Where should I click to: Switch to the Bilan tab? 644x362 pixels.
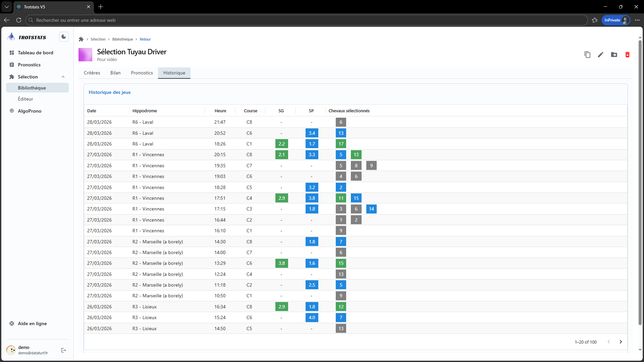(115, 73)
